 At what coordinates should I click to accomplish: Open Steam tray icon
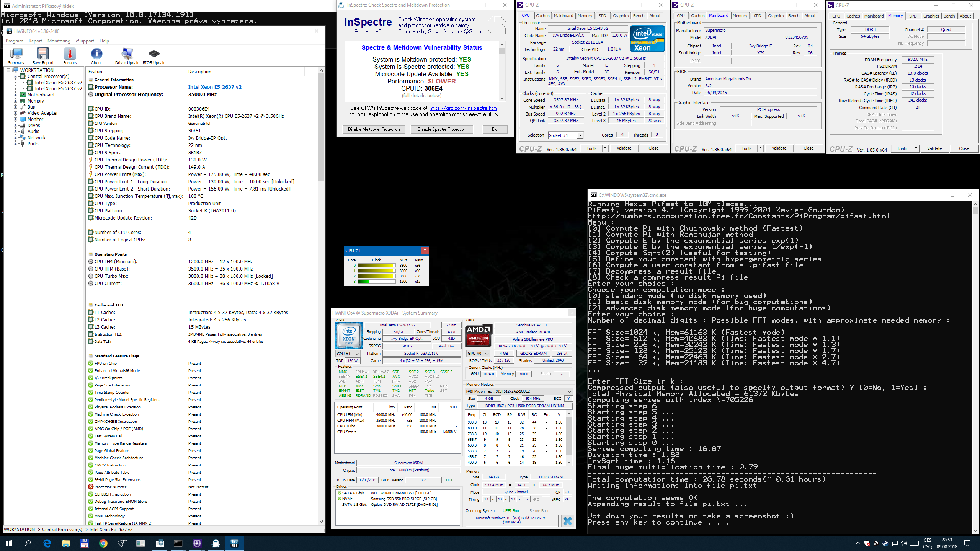click(885, 543)
